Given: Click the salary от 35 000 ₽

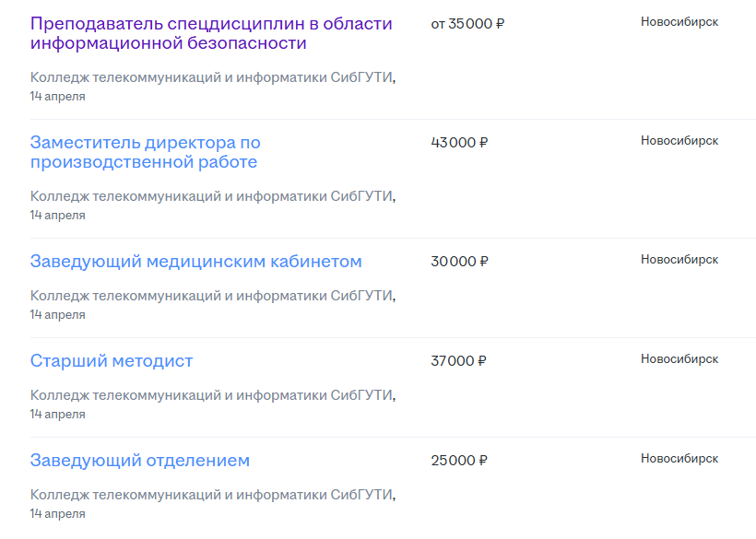Looking at the screenshot, I should (x=467, y=24).
